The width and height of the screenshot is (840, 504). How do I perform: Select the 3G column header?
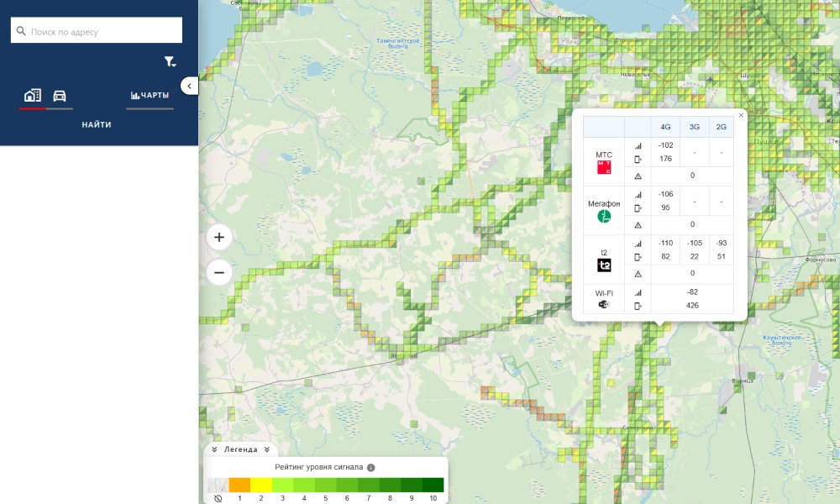[x=695, y=127]
